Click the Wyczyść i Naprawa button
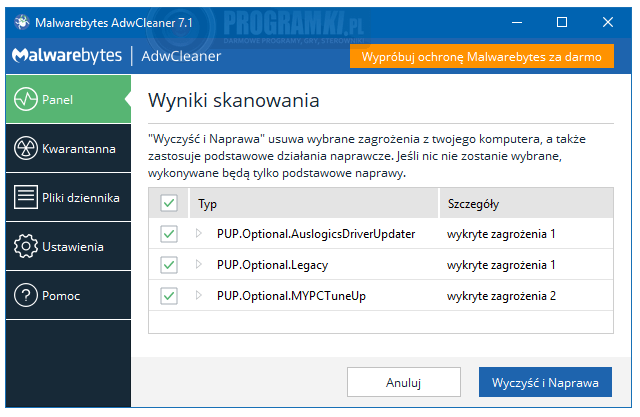 pyautogui.click(x=545, y=382)
